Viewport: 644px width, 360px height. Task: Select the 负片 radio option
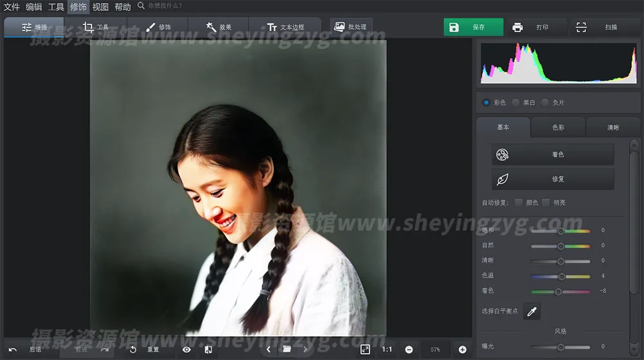[x=545, y=102]
